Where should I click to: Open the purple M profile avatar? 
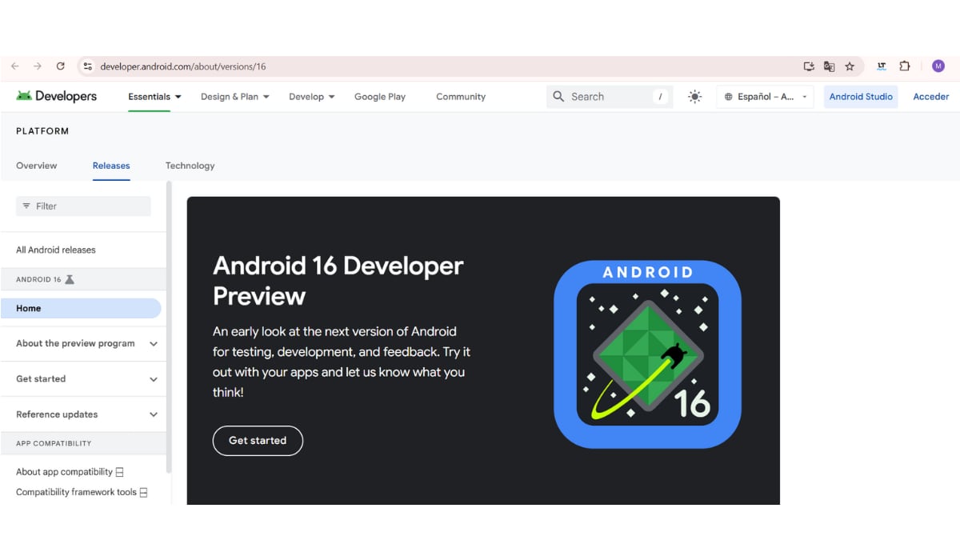938,66
